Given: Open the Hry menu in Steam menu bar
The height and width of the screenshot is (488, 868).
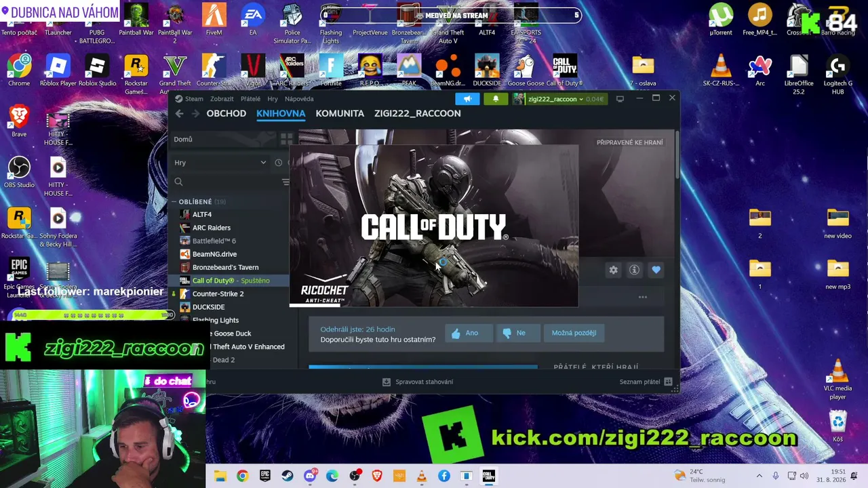Looking at the screenshot, I should [x=273, y=99].
